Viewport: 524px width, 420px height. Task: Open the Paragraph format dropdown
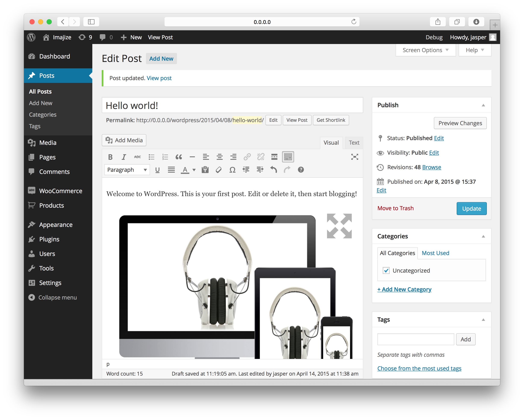tap(127, 170)
